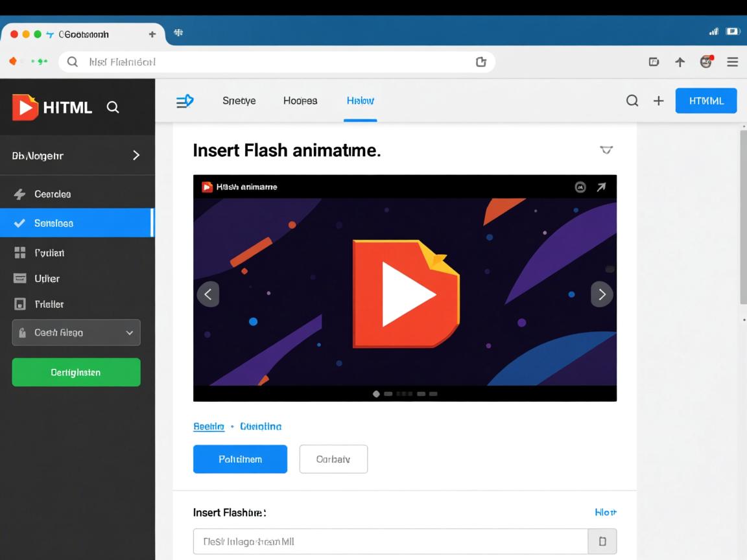Expand the Bb.Nogehr sidebar section
This screenshot has height=560, width=747.
(136, 156)
